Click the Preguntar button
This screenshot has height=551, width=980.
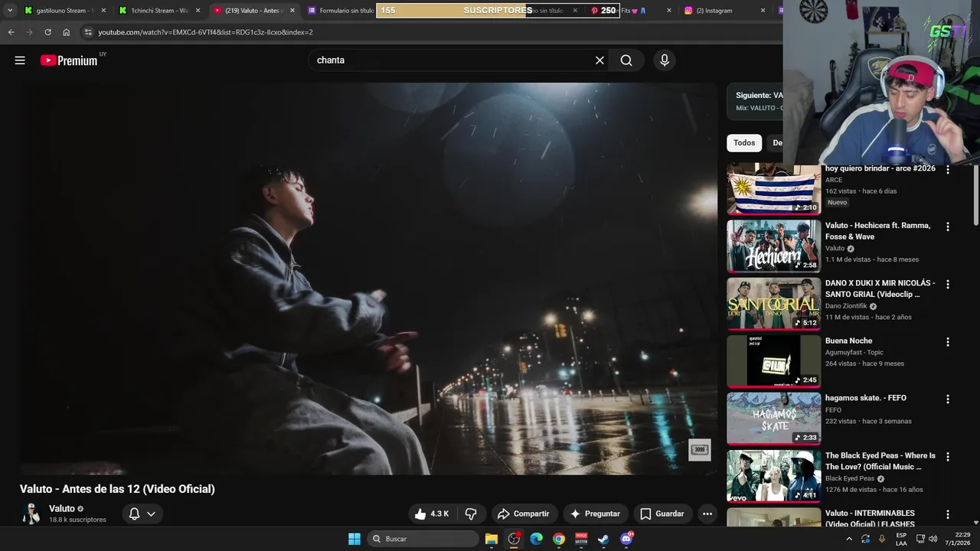click(x=595, y=514)
